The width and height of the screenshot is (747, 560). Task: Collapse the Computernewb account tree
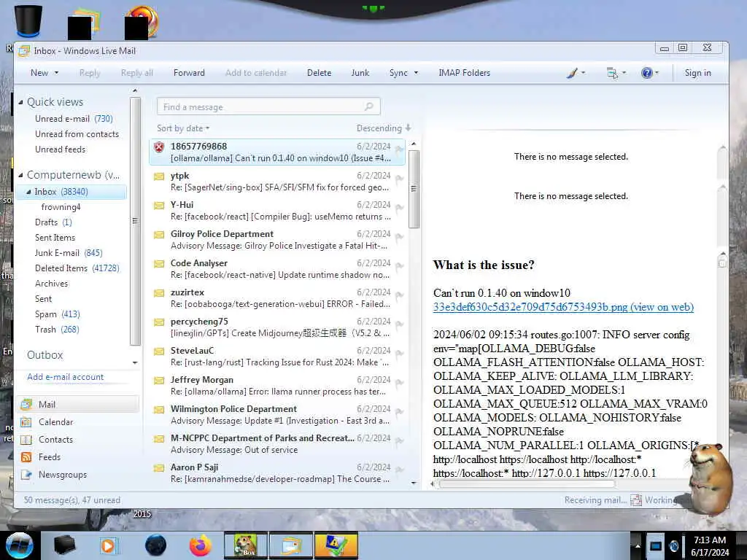[x=20, y=175]
